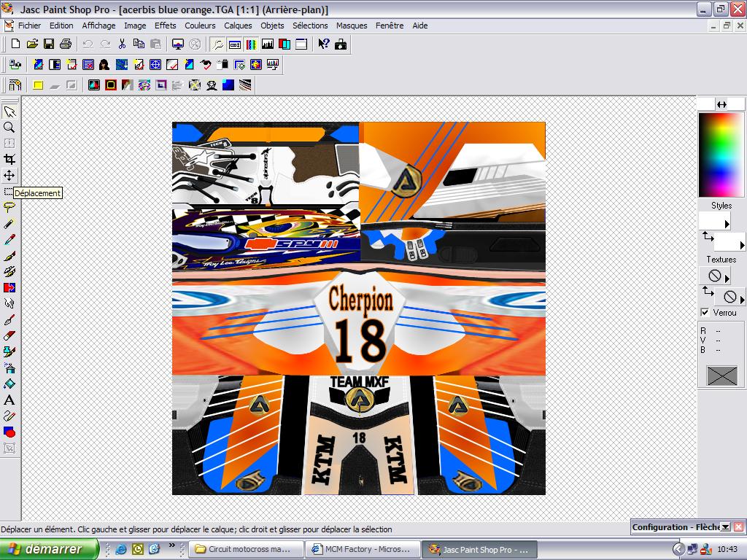
Task: Toggle the histogram window toolbar button
Action: (268, 44)
